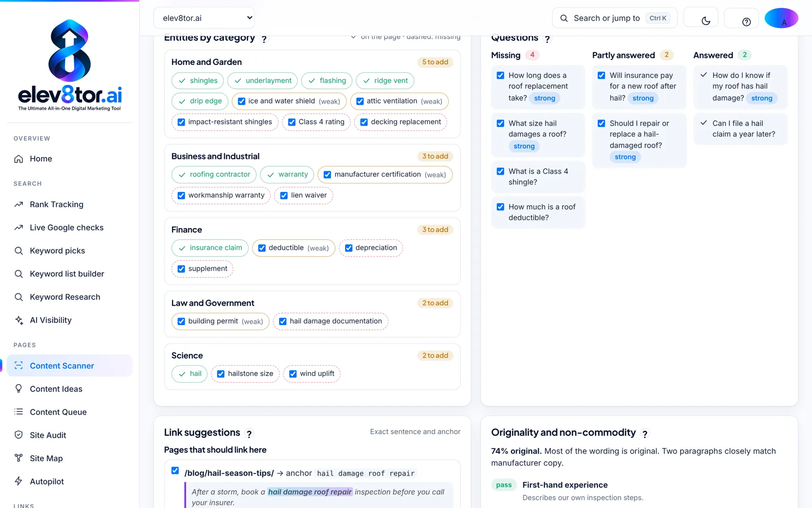812x508 pixels.
Task: Toggle hailstone size checkbox
Action: coord(221,374)
